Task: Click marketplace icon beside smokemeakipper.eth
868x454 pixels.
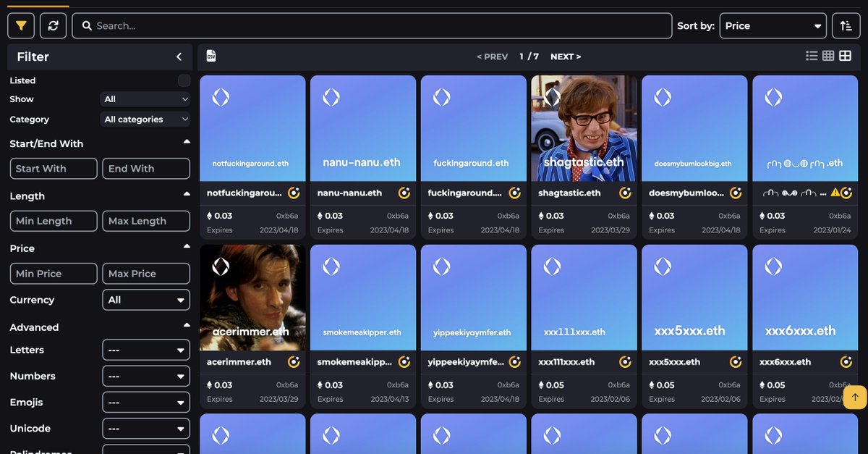Action: [x=404, y=361]
